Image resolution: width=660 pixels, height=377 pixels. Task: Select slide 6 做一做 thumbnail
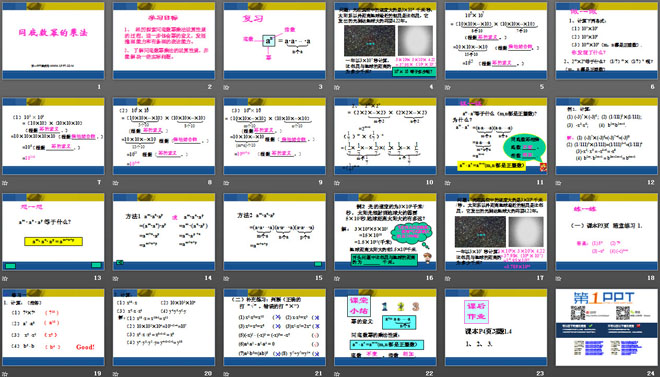(607, 41)
